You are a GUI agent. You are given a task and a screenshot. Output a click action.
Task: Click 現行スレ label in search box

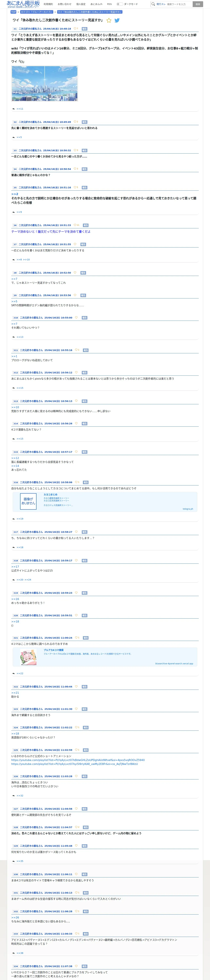(x=161, y=4)
